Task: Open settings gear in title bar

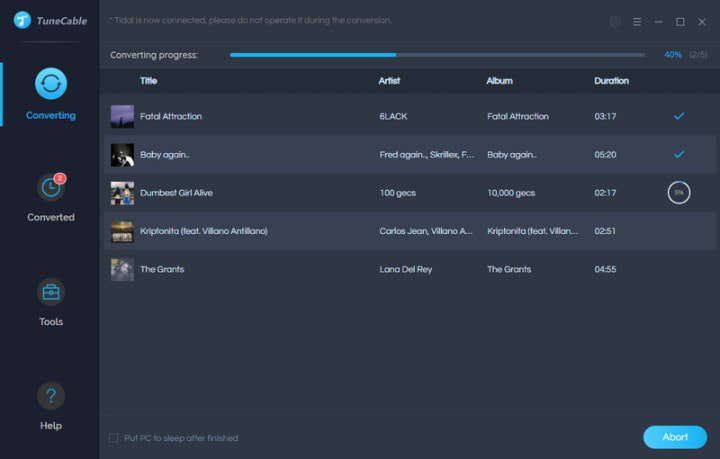Action: 615,22
